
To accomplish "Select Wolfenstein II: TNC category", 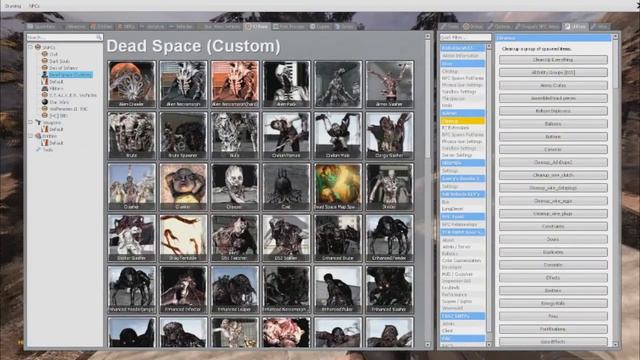I will pyautogui.click(x=69, y=109).
